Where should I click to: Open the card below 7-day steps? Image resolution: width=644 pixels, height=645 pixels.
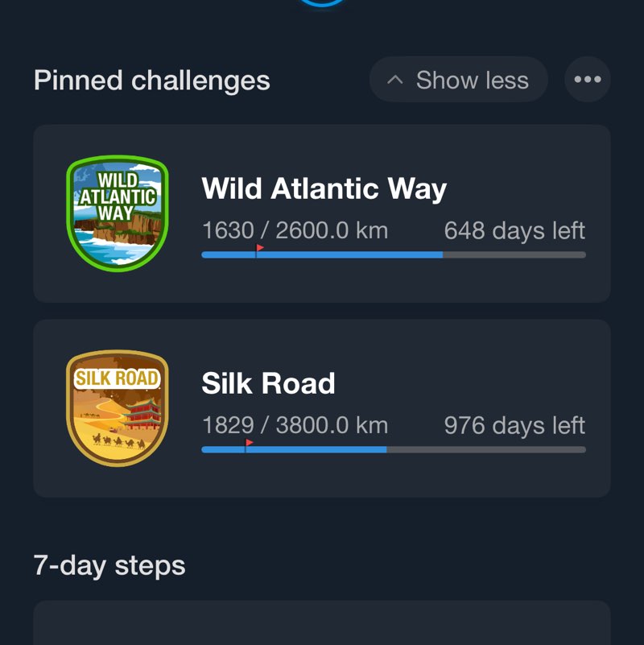click(x=322, y=624)
